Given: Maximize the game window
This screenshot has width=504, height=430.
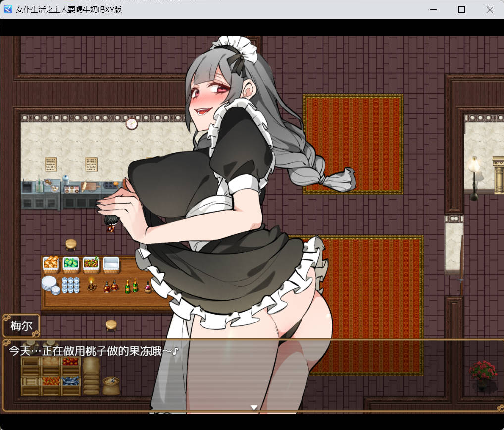Looking at the screenshot, I should [461, 9].
